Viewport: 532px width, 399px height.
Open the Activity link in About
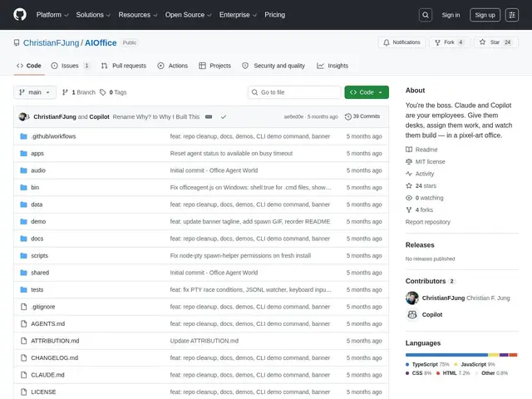click(420, 174)
